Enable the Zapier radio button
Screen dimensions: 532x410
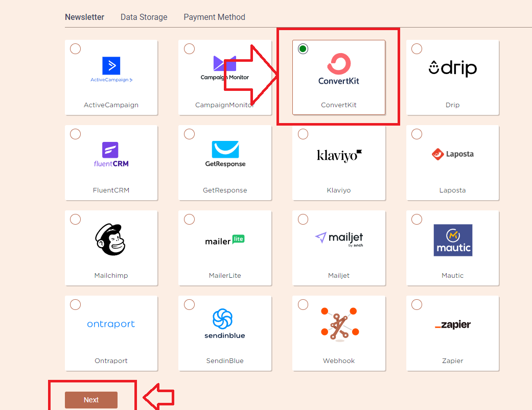coord(417,305)
